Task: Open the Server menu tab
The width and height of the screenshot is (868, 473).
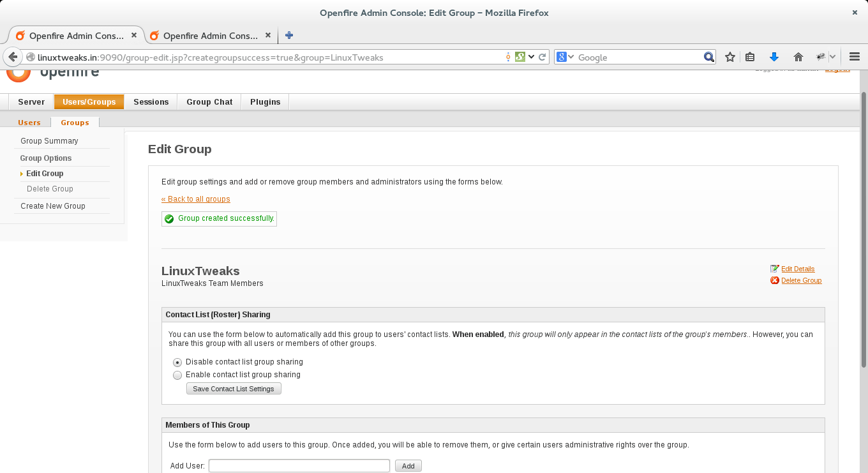Action: [31, 102]
